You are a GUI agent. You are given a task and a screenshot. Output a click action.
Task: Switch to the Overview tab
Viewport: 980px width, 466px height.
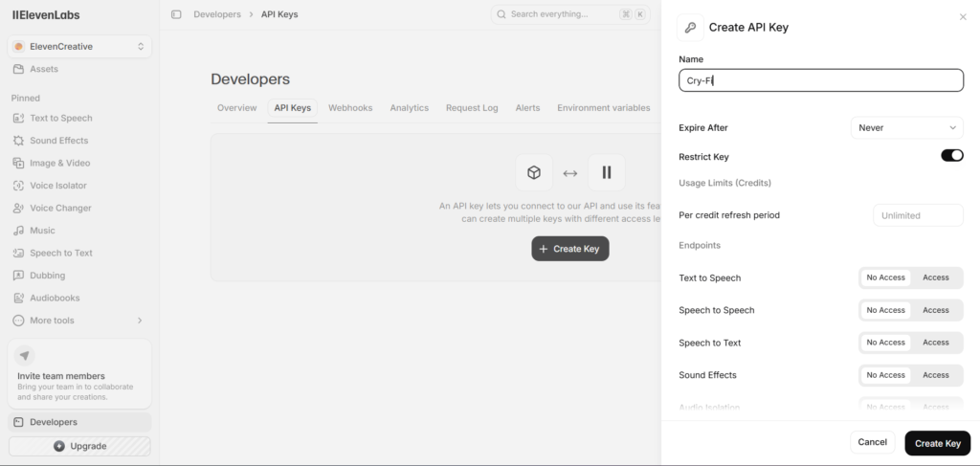pyautogui.click(x=237, y=108)
